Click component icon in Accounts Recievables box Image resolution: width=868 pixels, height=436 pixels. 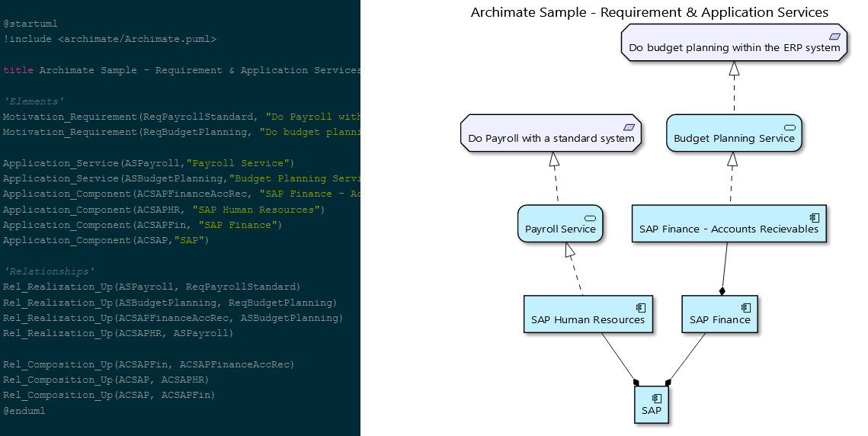click(815, 217)
